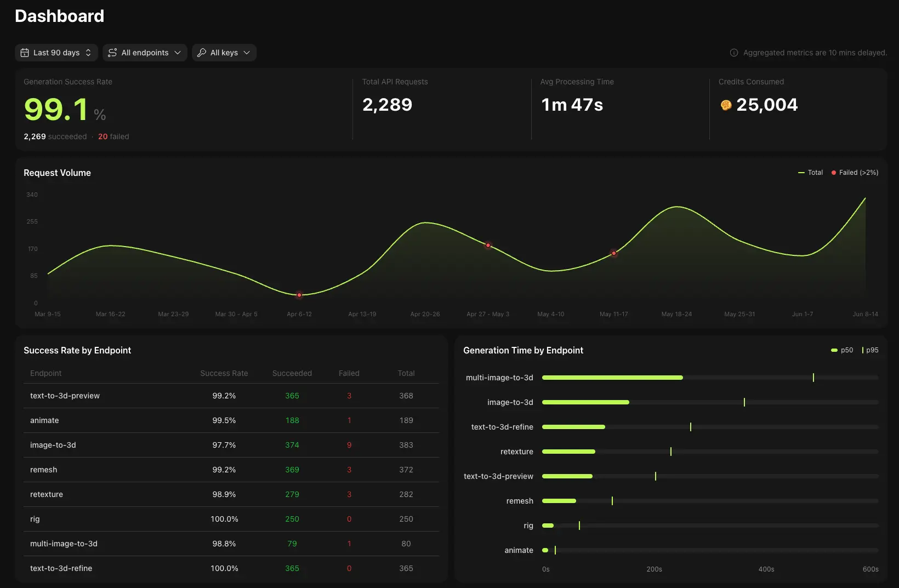Expand the All keys dropdown chevron
This screenshot has width=899, height=588.
pos(247,53)
